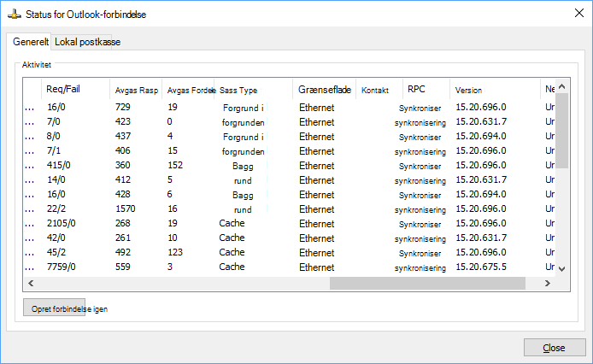Click the 22/2 Req/Fail value
The width and height of the screenshot is (593, 364).
(56, 208)
